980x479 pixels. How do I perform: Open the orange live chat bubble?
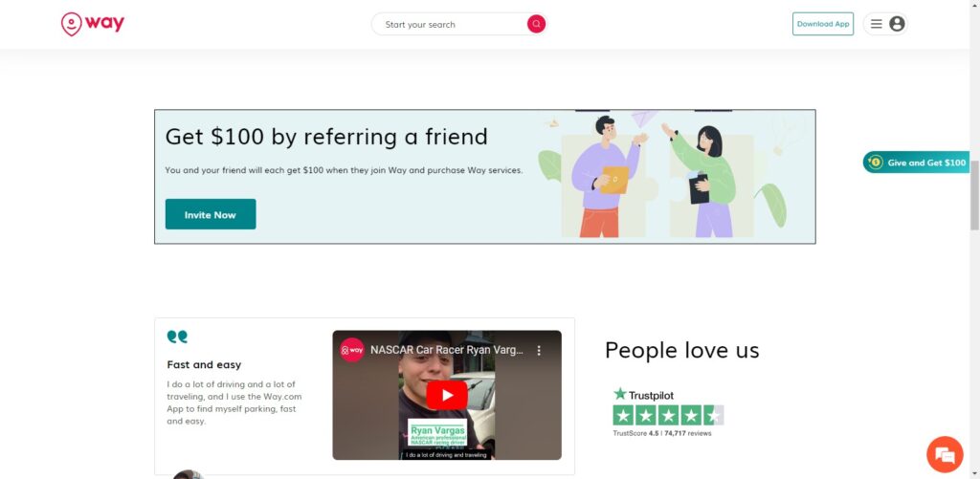tap(945, 454)
